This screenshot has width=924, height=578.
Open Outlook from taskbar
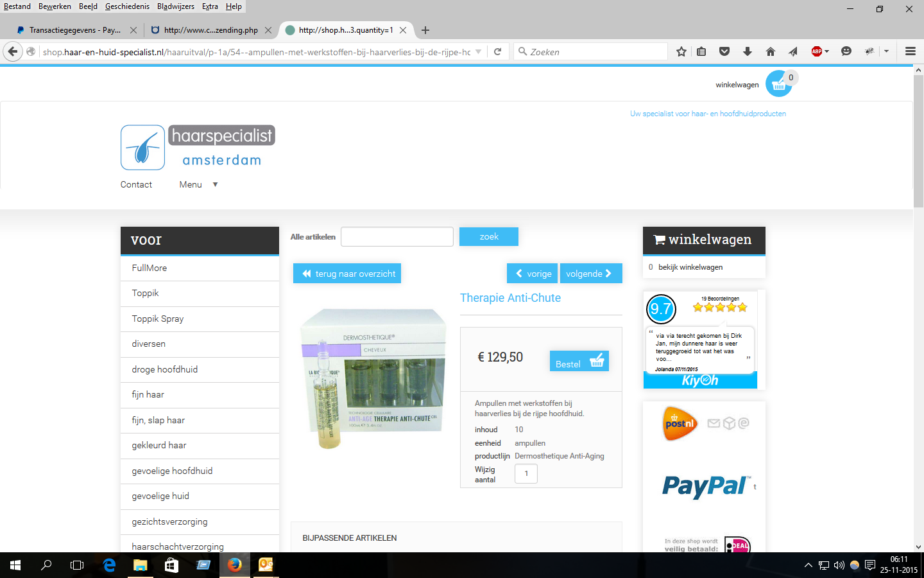pyautogui.click(x=266, y=565)
